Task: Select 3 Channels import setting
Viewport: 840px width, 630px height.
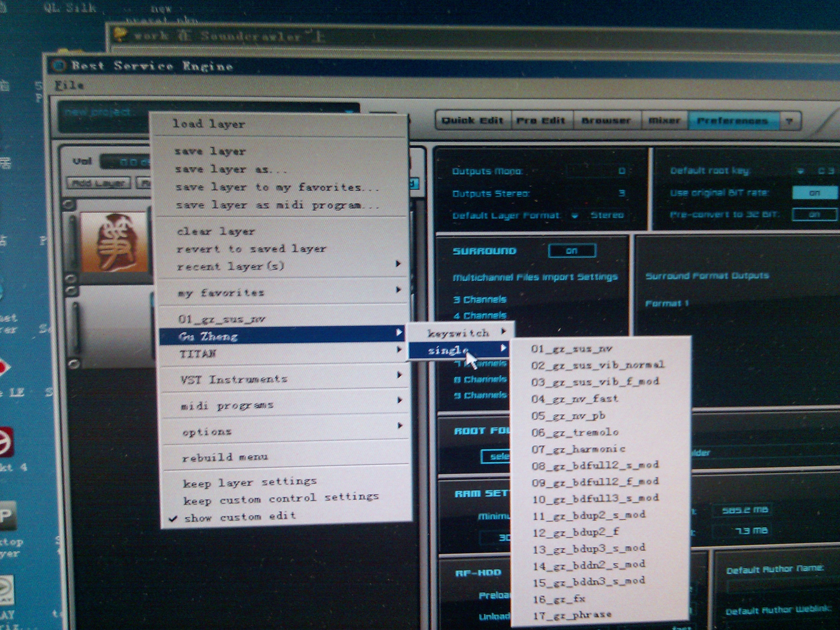Action: [x=480, y=300]
